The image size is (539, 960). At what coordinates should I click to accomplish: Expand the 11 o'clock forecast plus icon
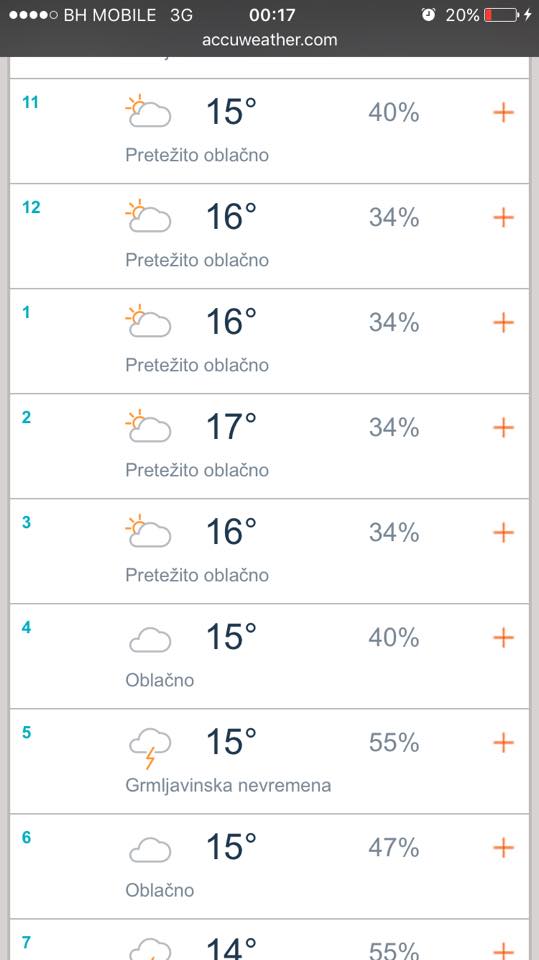pyautogui.click(x=503, y=113)
